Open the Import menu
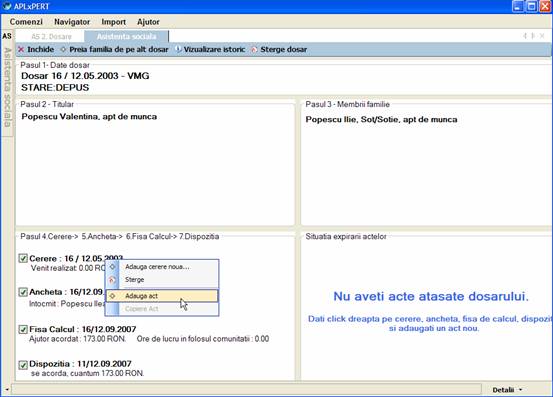553x397 pixels. click(x=114, y=22)
